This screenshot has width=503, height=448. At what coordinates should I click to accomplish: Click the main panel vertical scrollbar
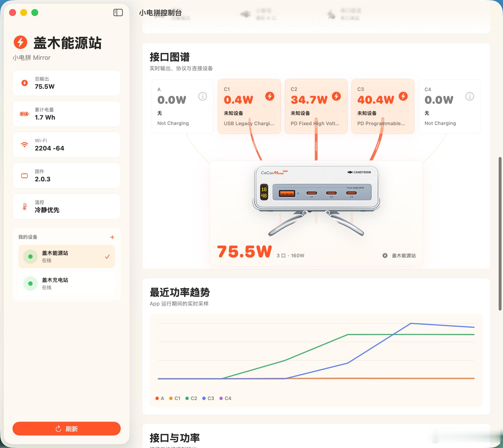click(500, 234)
